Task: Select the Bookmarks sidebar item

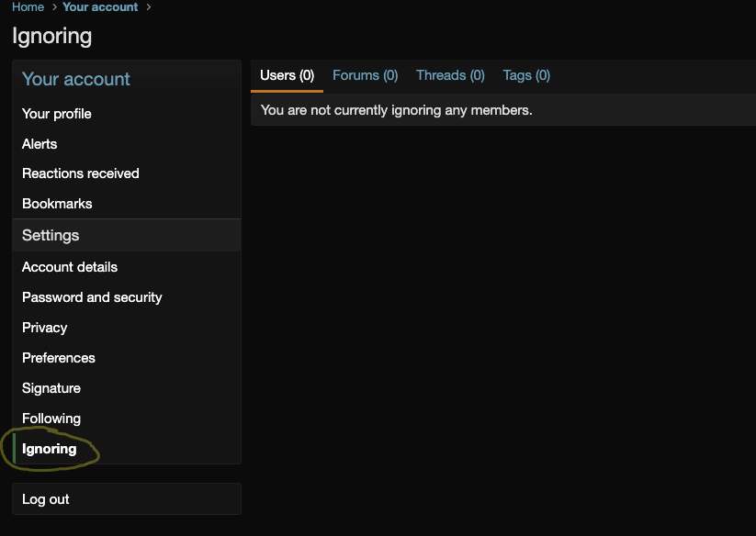Action: point(57,204)
